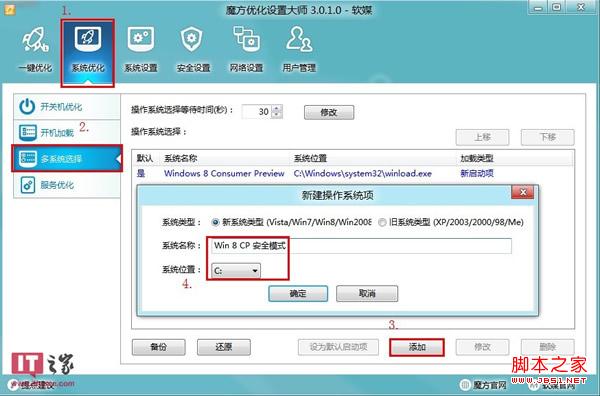The image size is (600, 396).
Task: Click 修改 button next to wait time
Action: 329,112
